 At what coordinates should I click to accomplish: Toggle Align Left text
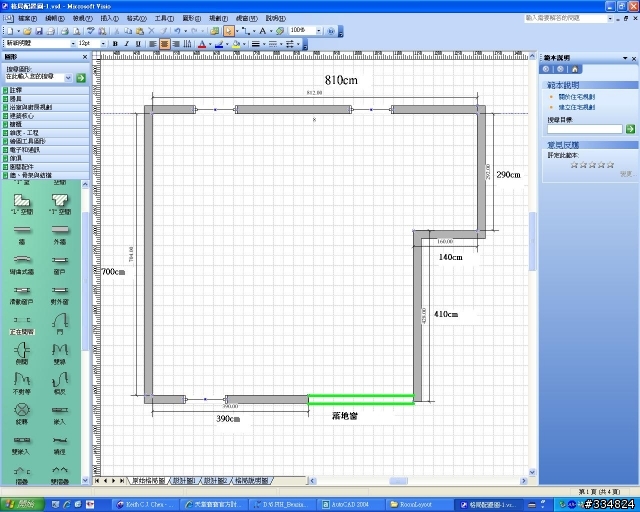click(x=153, y=44)
